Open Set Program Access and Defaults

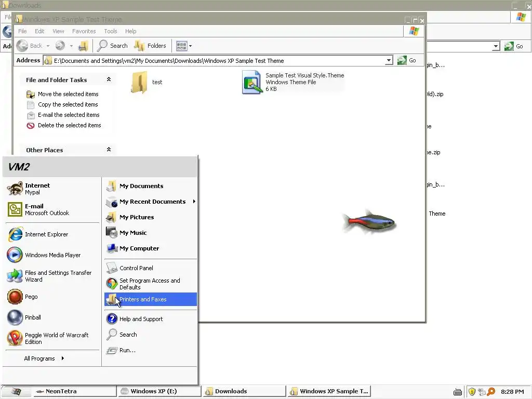(150, 284)
